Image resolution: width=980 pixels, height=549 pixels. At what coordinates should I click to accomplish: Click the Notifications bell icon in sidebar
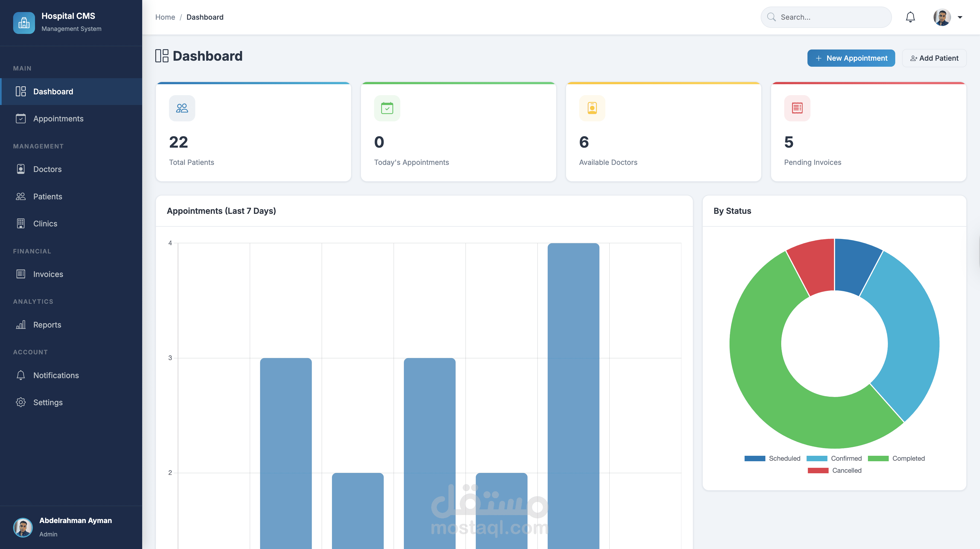[21, 375]
